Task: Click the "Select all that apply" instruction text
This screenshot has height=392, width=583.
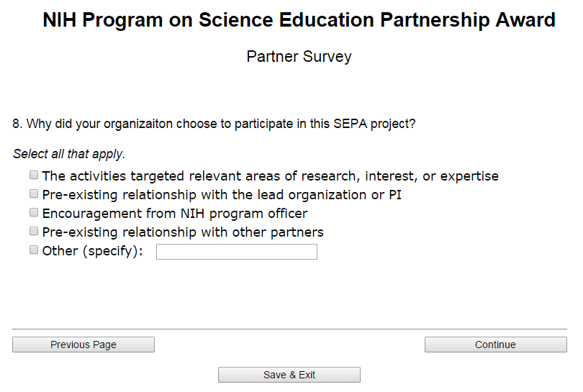Action: click(69, 154)
